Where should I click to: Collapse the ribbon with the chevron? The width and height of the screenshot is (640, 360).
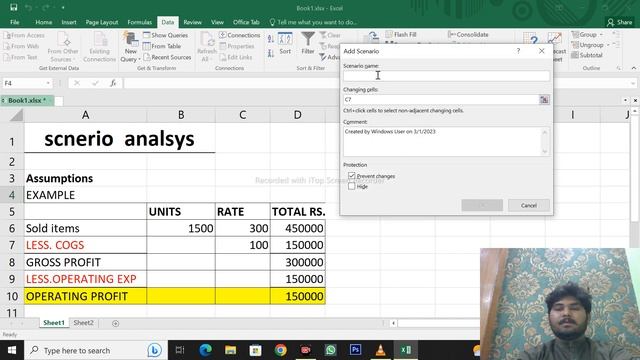tap(633, 68)
